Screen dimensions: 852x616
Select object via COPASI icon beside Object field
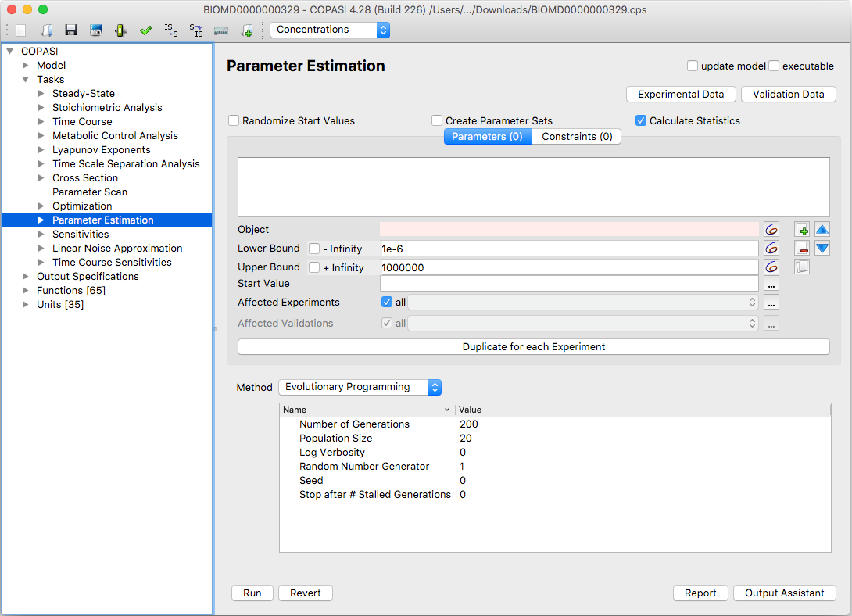coord(771,229)
